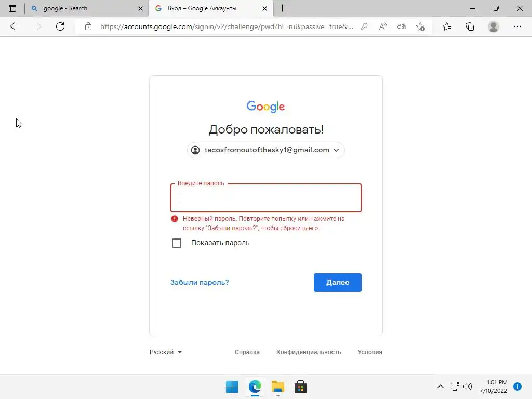Open the volume tray icon
This screenshot has width=532, height=399.
pyautogui.click(x=468, y=387)
